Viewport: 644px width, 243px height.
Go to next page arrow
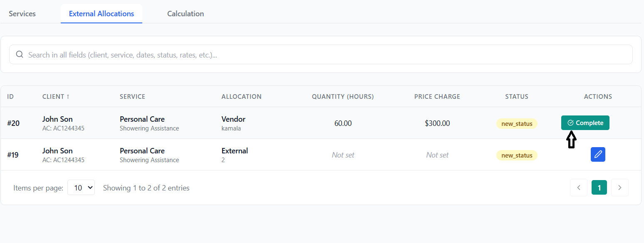coord(620,188)
